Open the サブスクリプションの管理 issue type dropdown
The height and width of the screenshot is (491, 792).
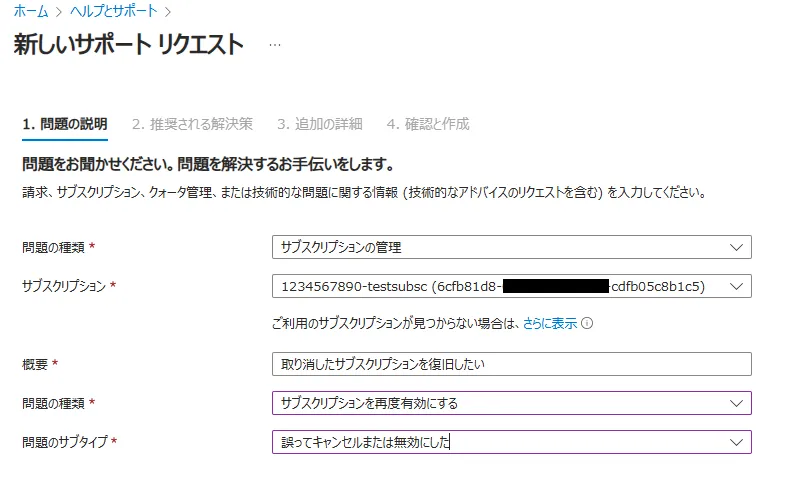[500, 247]
